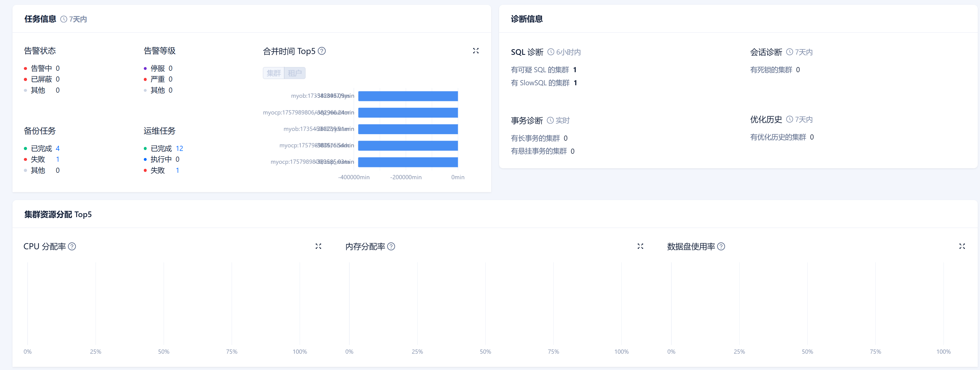The height and width of the screenshot is (370, 980).
Task: Select 有长事务的集群 entry
Action: pos(539,138)
